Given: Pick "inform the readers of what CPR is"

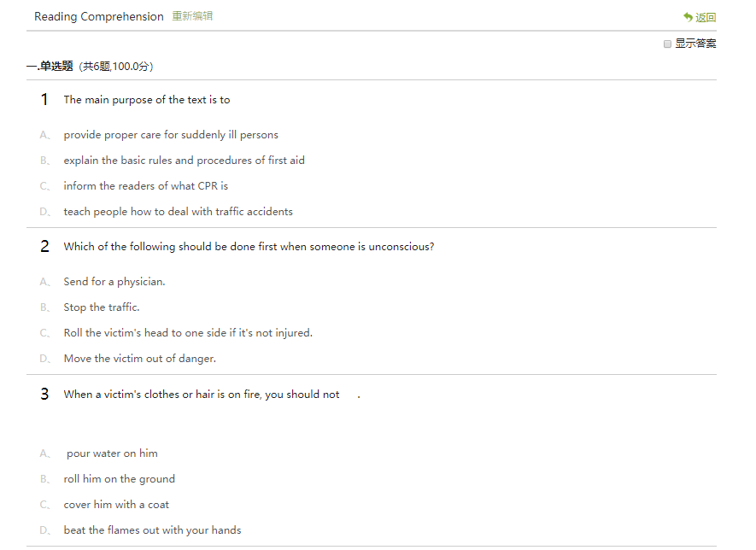Looking at the screenshot, I should [145, 186].
